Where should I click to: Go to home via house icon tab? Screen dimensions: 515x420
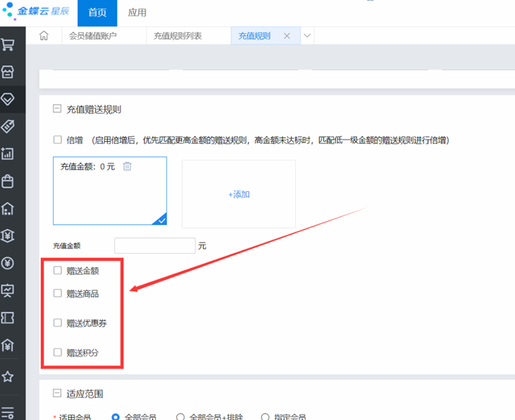pyautogui.click(x=44, y=36)
